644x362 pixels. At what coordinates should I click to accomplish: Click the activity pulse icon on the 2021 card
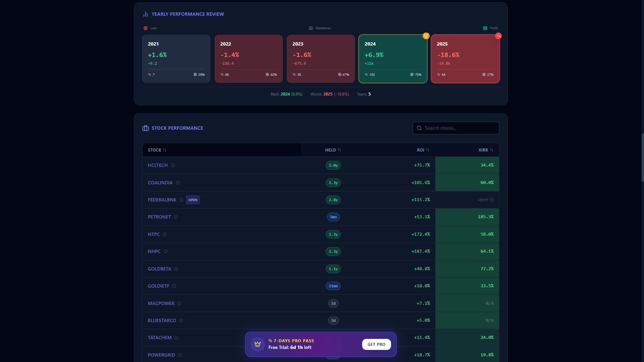click(x=150, y=74)
